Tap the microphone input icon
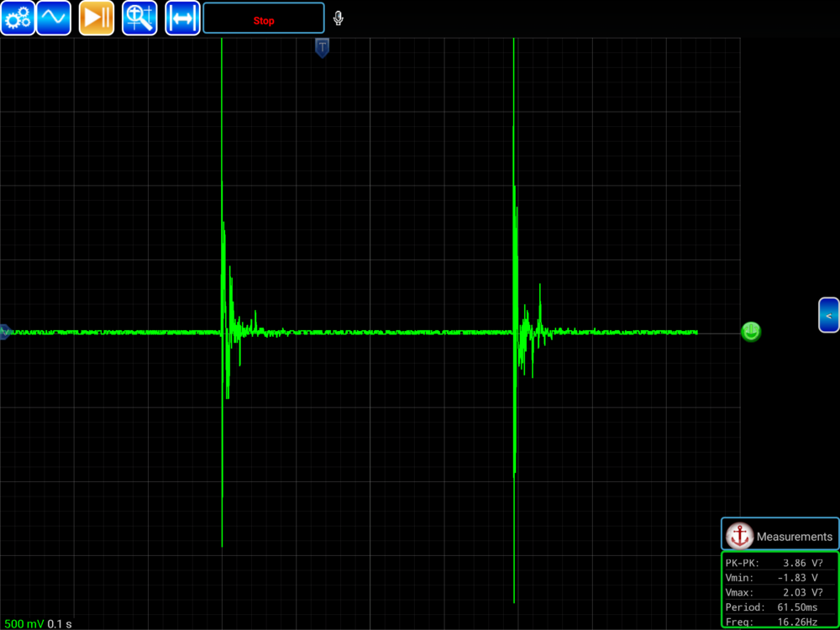This screenshot has height=630, width=840. (339, 18)
